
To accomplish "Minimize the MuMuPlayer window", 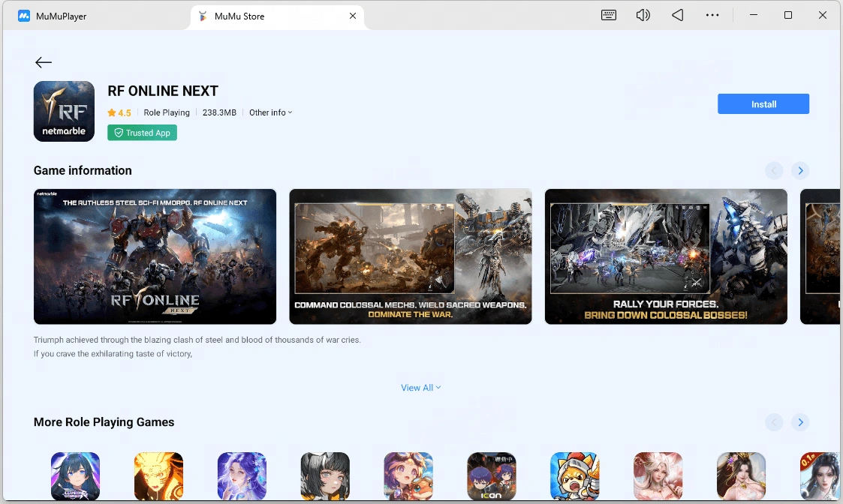I will [754, 15].
